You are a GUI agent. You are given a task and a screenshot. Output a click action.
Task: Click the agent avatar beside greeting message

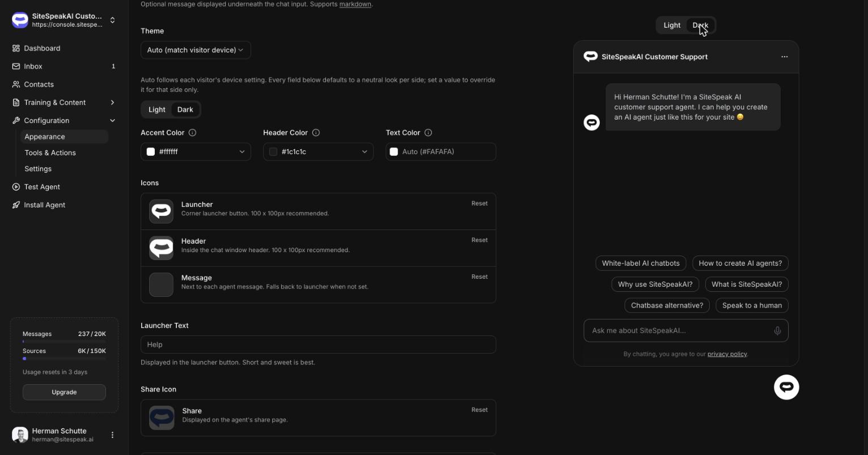[x=592, y=122]
